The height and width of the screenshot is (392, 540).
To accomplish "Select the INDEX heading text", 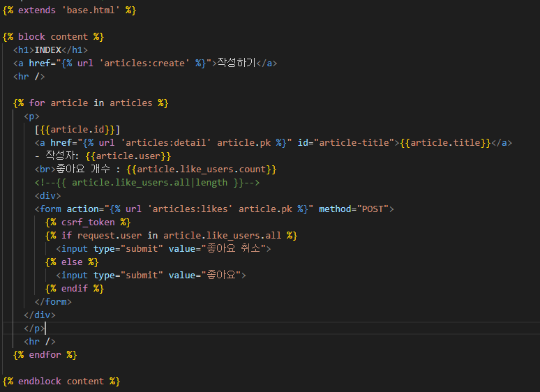I will coord(48,50).
